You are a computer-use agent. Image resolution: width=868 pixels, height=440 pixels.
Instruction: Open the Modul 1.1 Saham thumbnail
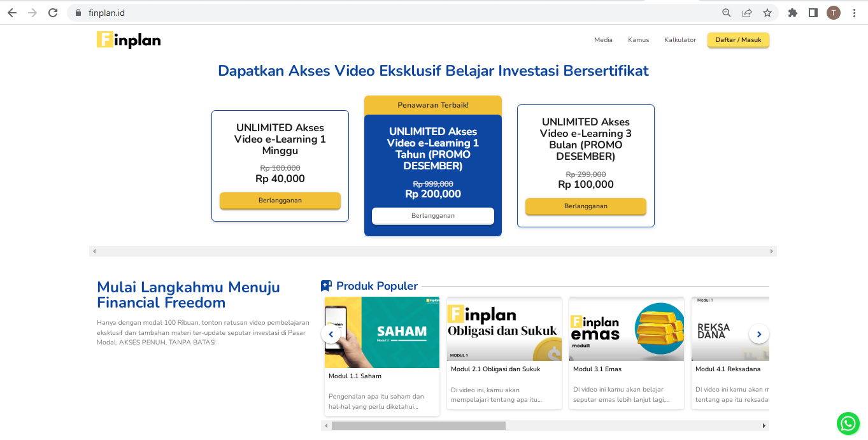(381, 332)
